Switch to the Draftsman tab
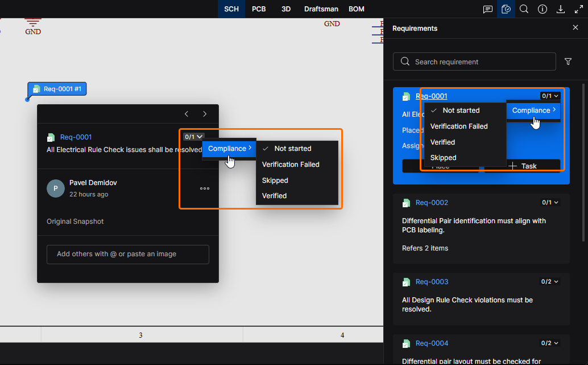Viewport: 588px width, 365px height. pyautogui.click(x=321, y=9)
